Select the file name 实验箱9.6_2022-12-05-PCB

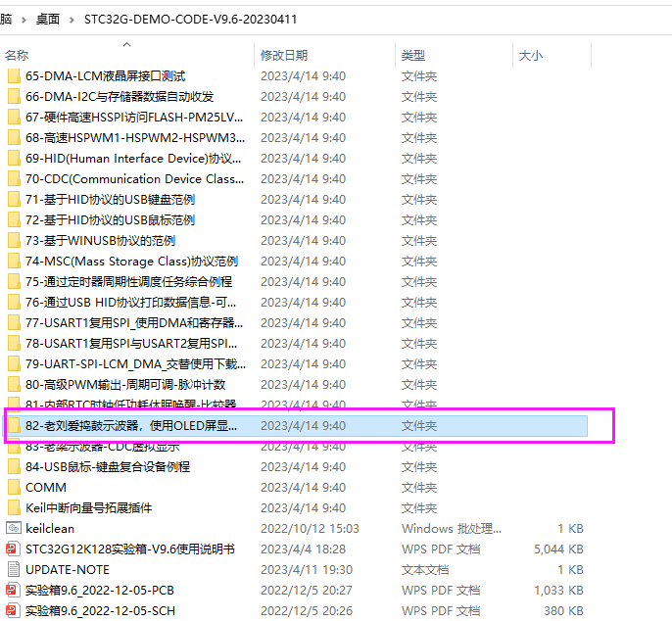[x=100, y=591]
